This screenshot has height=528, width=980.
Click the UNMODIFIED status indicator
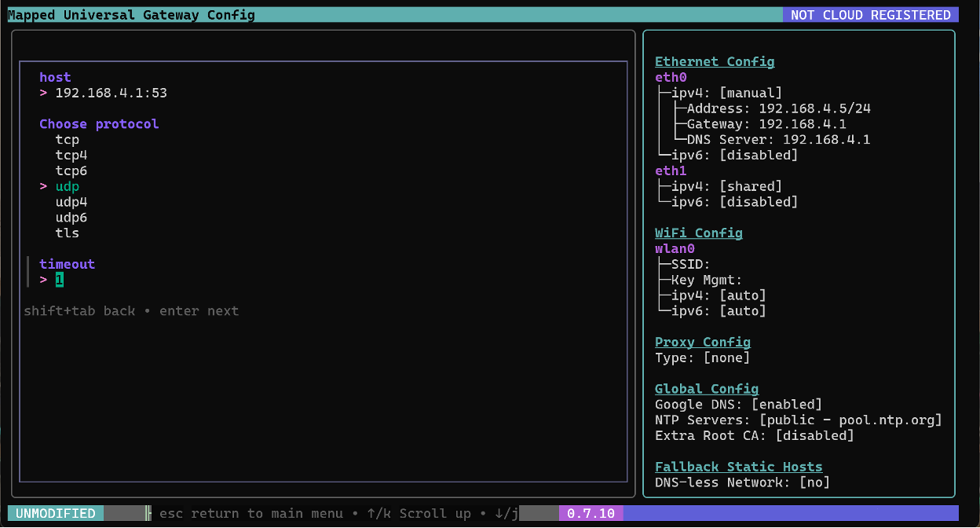coord(56,514)
